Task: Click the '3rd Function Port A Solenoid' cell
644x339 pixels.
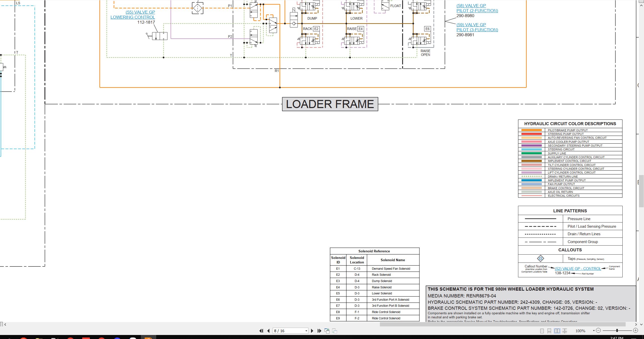Action: [393, 300]
